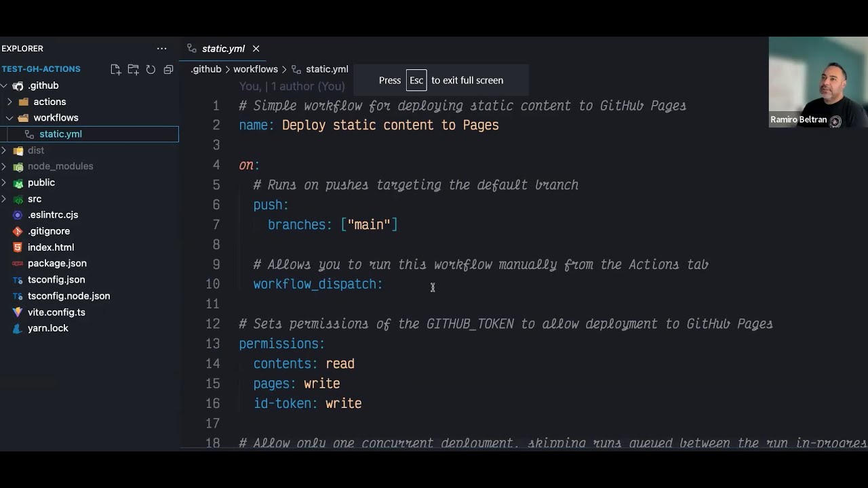Click the .gitignore git file icon
This screenshot has width=868, height=488.
pos(18,231)
